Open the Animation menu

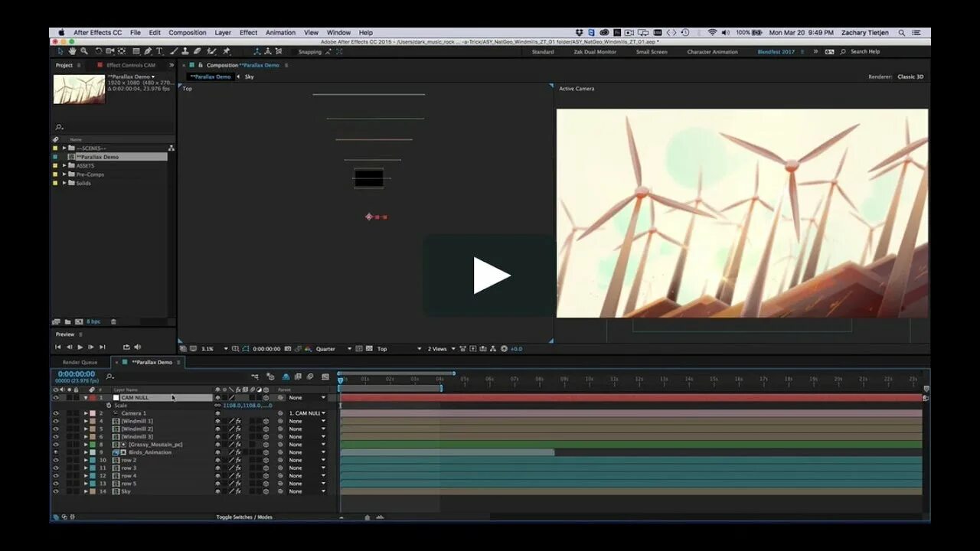[280, 33]
